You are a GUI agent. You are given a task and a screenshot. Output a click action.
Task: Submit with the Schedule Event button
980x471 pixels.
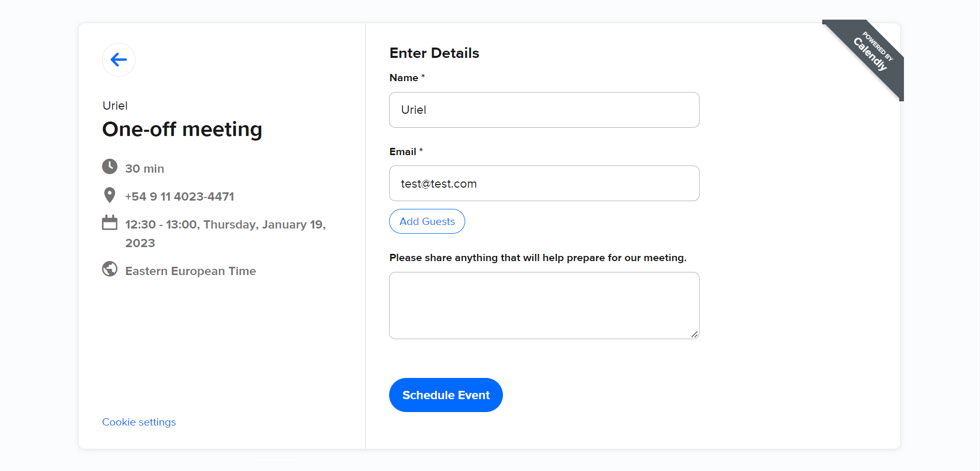coord(446,395)
